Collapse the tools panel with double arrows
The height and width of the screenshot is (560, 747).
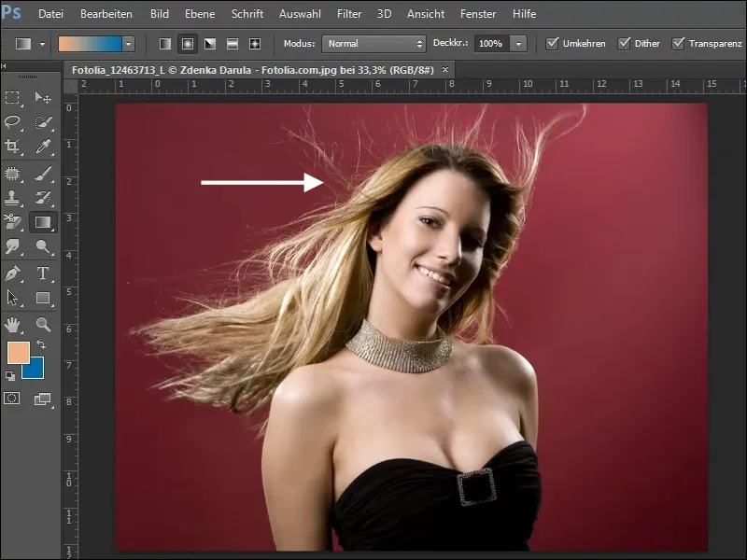[x=4, y=65]
